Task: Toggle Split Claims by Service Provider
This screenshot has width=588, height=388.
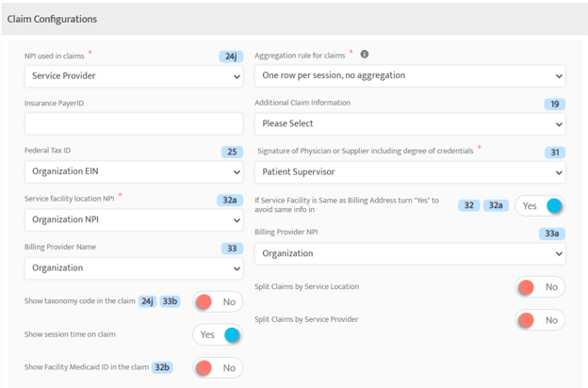Action: pos(540,320)
